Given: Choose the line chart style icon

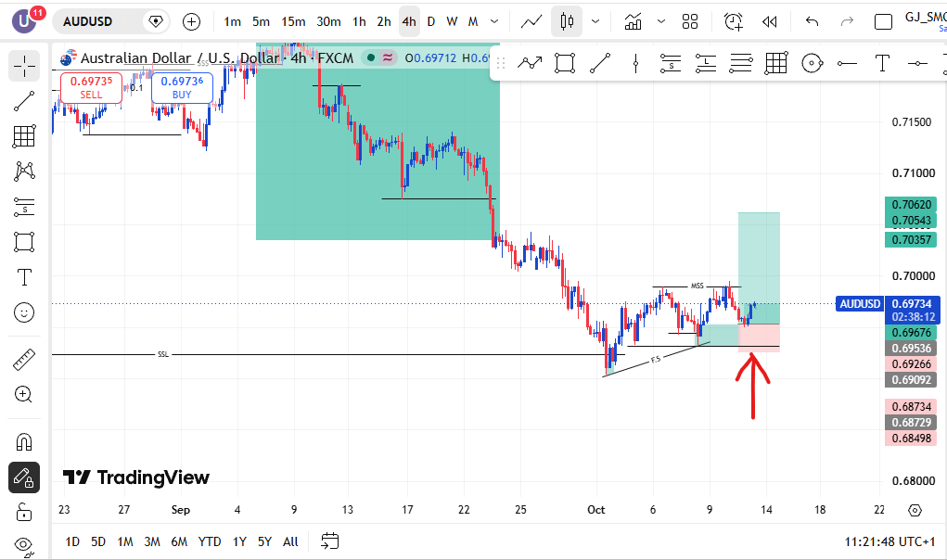Looking at the screenshot, I should pos(531,21).
